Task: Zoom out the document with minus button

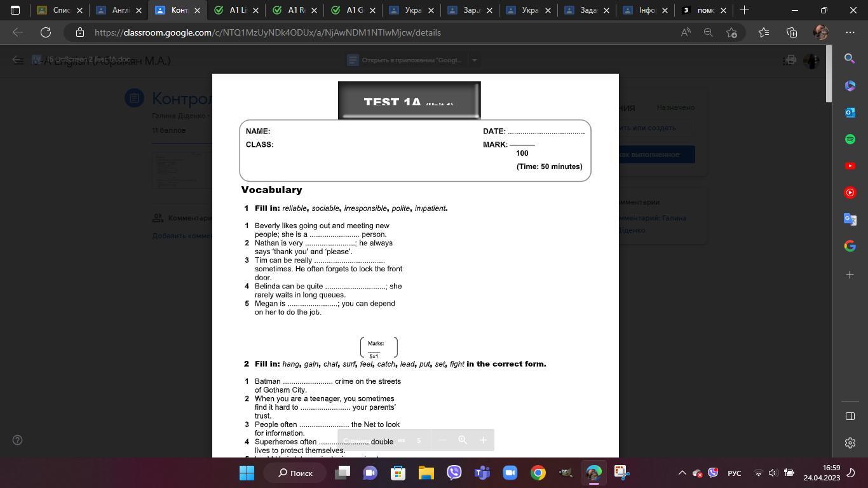Action: point(443,440)
